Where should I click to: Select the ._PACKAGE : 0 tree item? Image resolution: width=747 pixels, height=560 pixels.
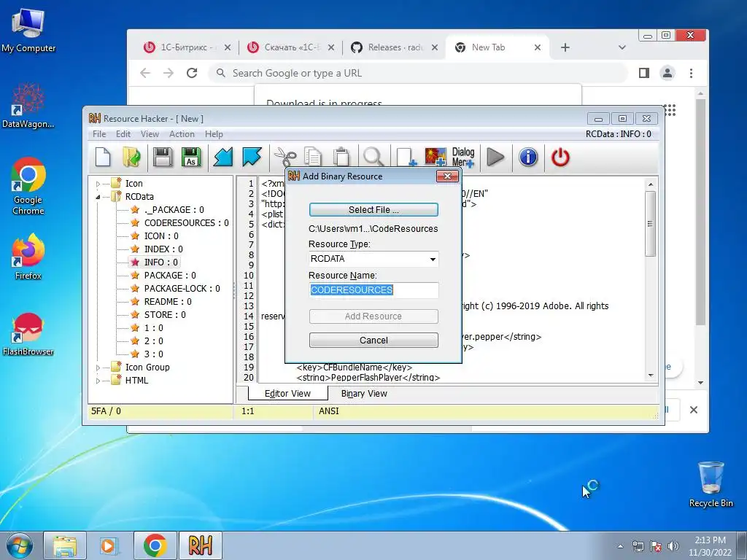point(174,210)
